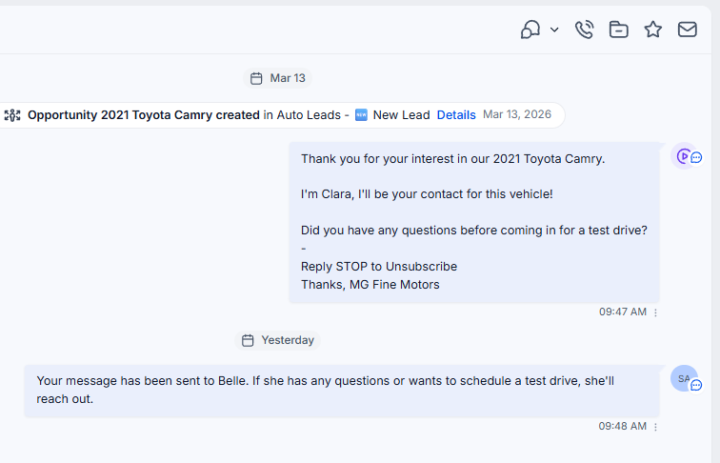Open options menu beside 09:47 AM message

tap(656, 312)
